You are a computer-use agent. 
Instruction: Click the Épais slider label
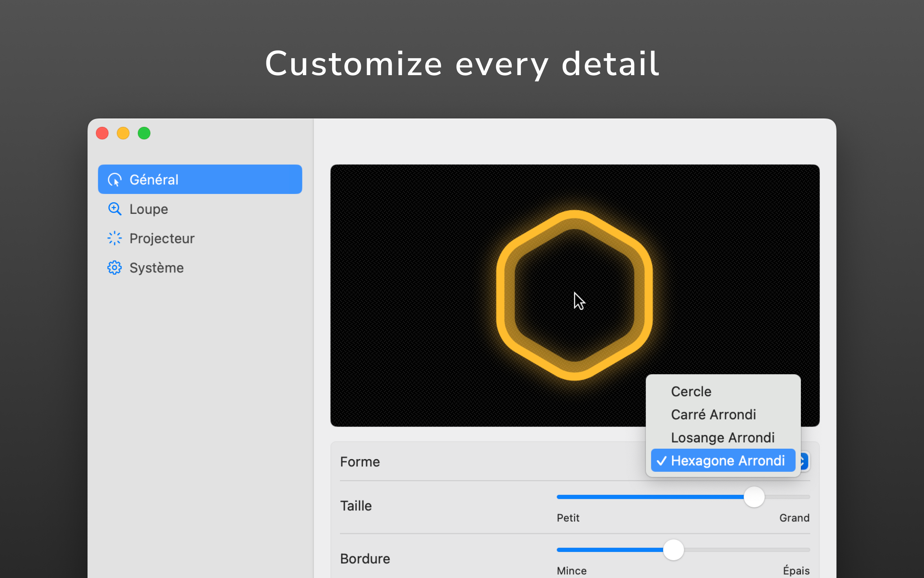coord(796,570)
